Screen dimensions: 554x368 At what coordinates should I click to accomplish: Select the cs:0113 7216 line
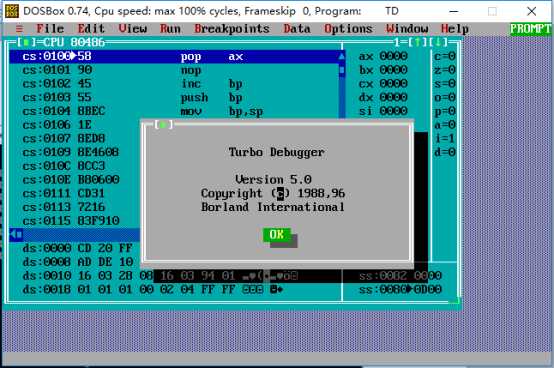pos(75,207)
